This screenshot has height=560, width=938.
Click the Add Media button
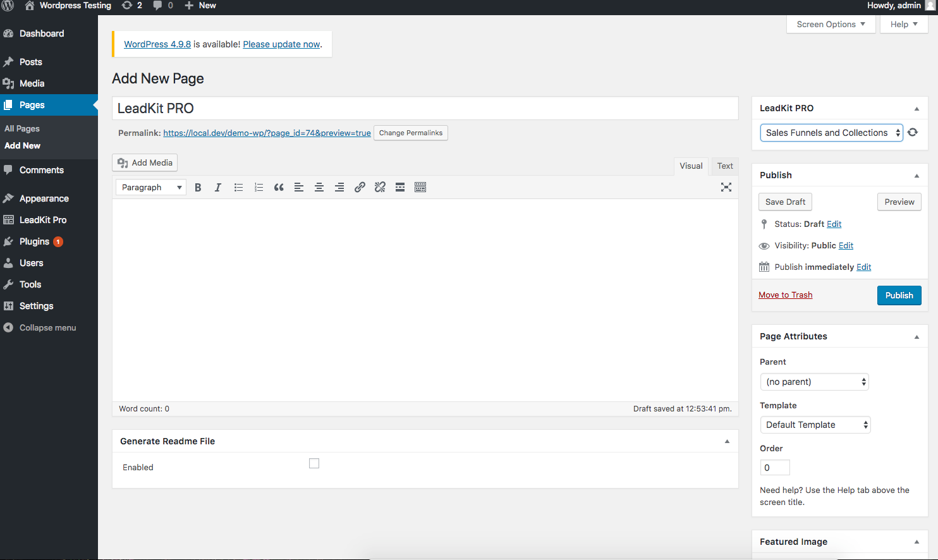[145, 162]
